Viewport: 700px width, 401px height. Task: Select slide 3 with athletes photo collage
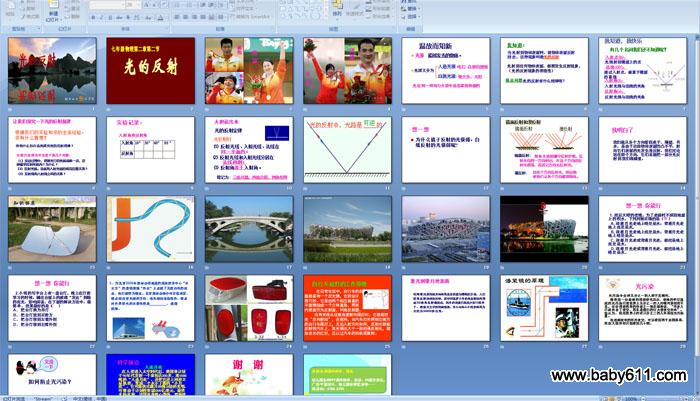tap(249, 71)
